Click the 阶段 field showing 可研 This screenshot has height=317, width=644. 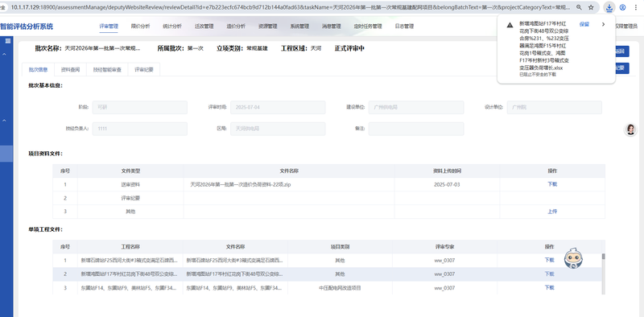click(x=140, y=108)
